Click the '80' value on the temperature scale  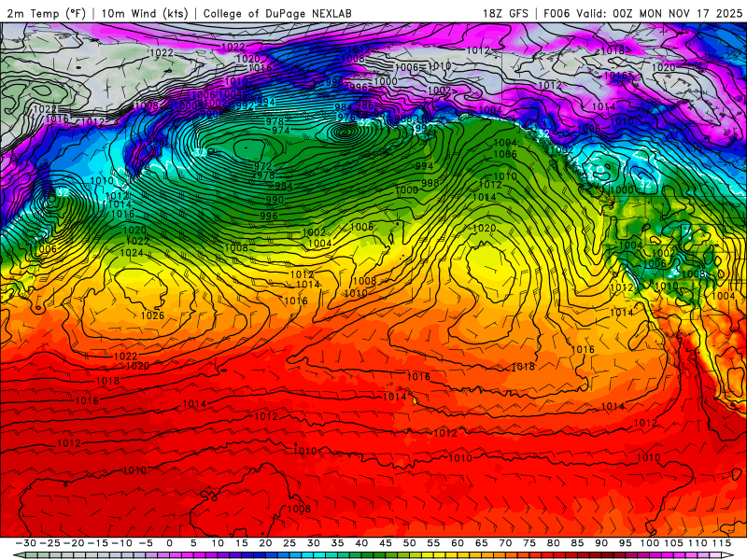pos(553,543)
